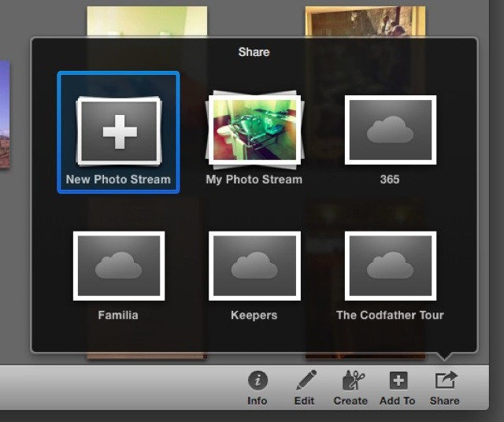Select The Codfather Tour cloud icon
The width and height of the screenshot is (504, 422).
click(390, 266)
